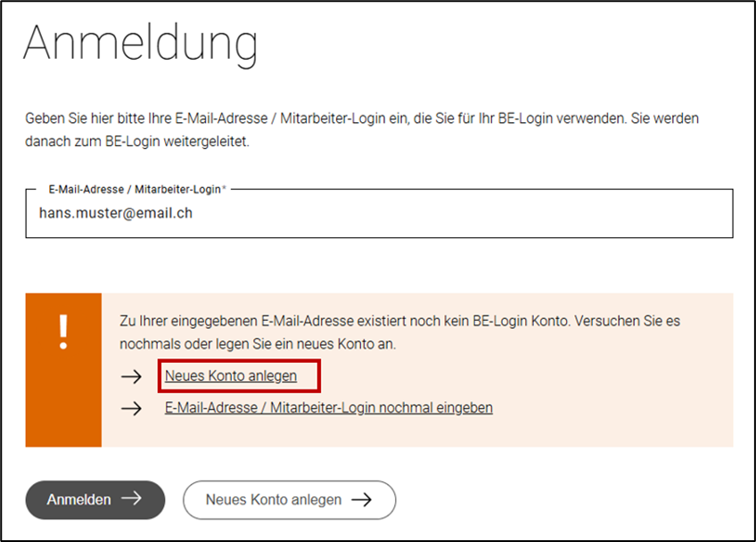
Task: Follow the 'E-Mail-Adresse / Mitarbeiter-Login nochmal eingeben' link
Action: (x=328, y=408)
